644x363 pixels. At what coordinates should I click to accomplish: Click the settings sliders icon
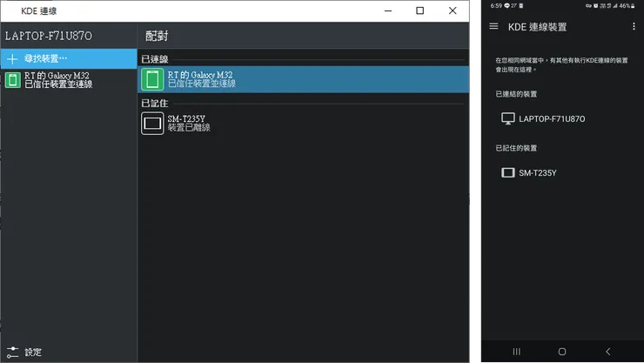click(x=13, y=353)
